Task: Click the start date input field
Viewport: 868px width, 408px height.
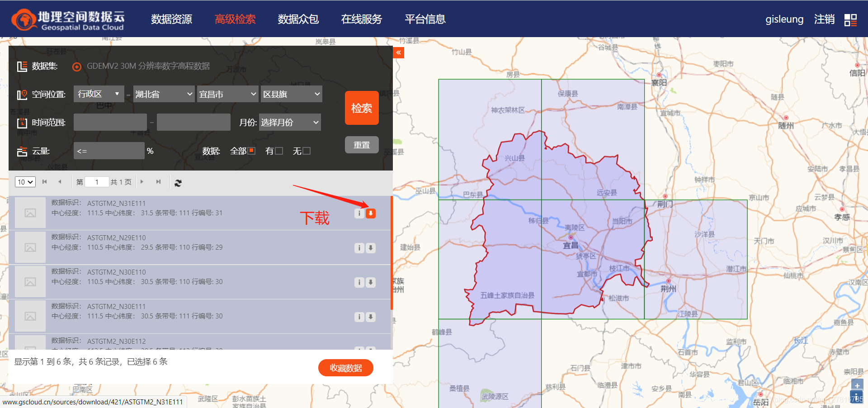Action: coord(110,123)
